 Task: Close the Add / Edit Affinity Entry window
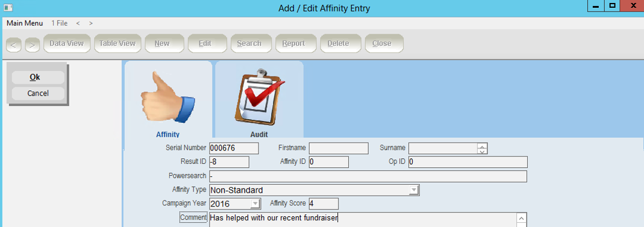[633, 6]
